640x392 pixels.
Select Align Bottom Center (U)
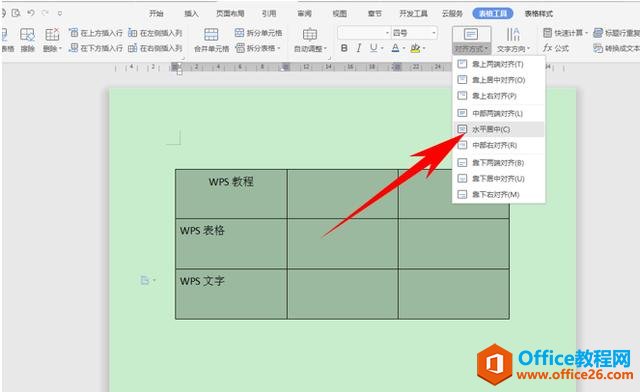point(499,179)
